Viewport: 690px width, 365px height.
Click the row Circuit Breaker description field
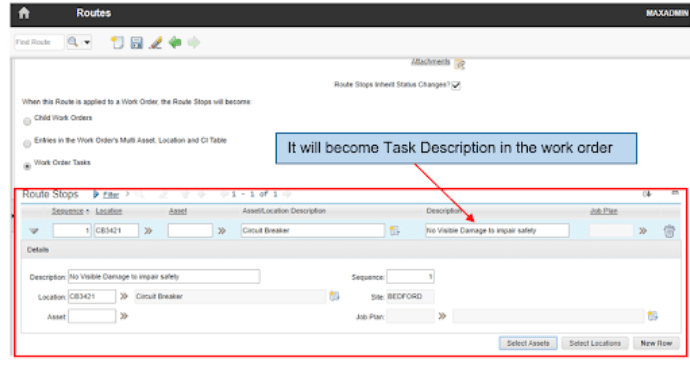[313, 230]
